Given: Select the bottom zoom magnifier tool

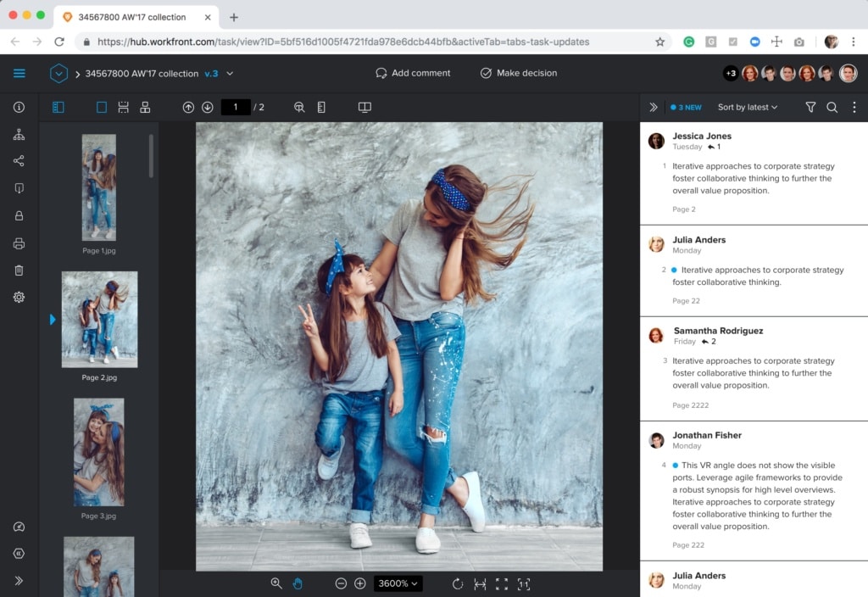Looking at the screenshot, I should click(276, 583).
